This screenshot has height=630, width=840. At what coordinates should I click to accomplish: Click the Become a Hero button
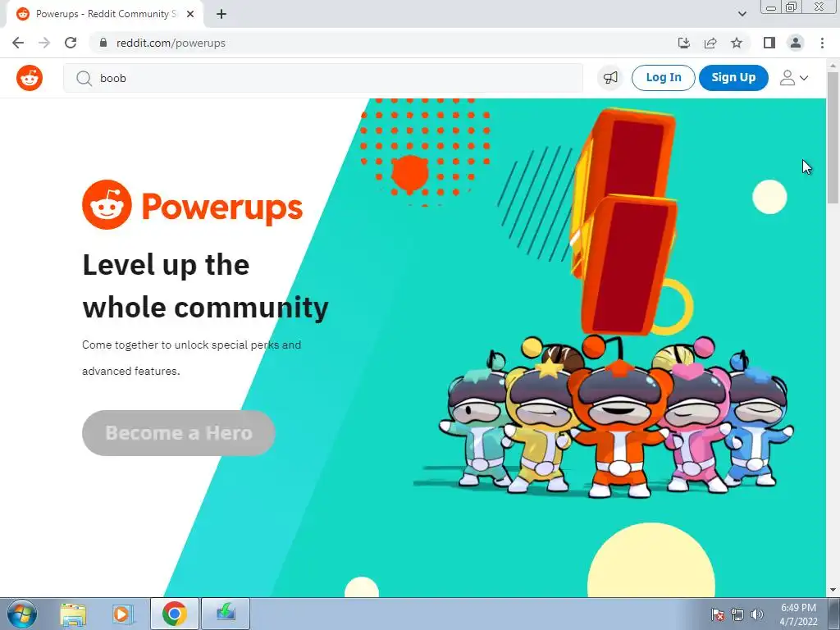click(178, 433)
